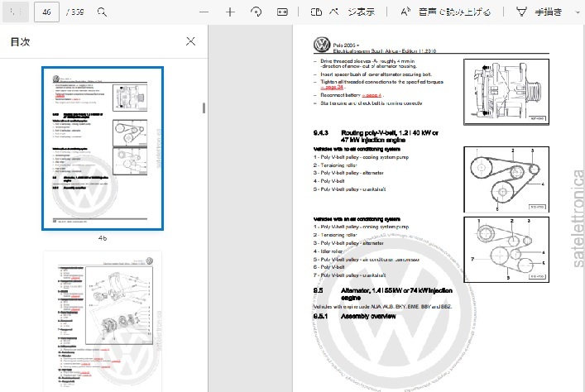Toggle the table of contents sidebar button
Screen dimensions: 585x392
click(x=16, y=12)
